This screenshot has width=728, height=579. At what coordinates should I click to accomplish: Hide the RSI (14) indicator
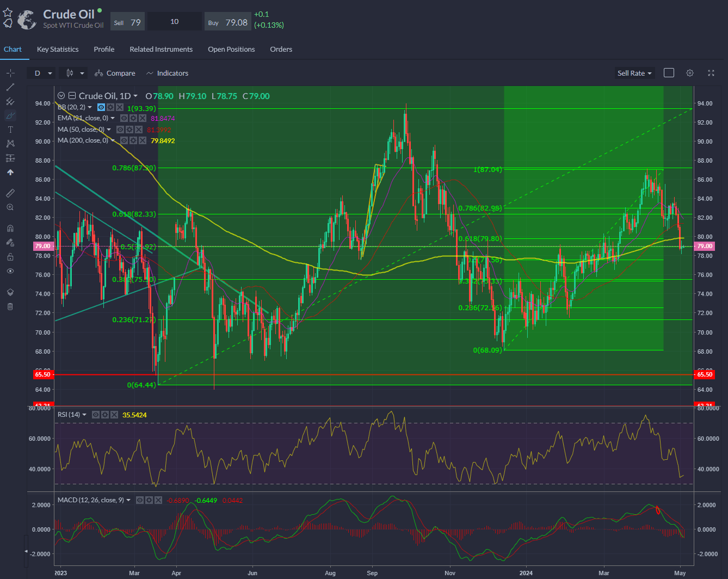pyautogui.click(x=96, y=415)
